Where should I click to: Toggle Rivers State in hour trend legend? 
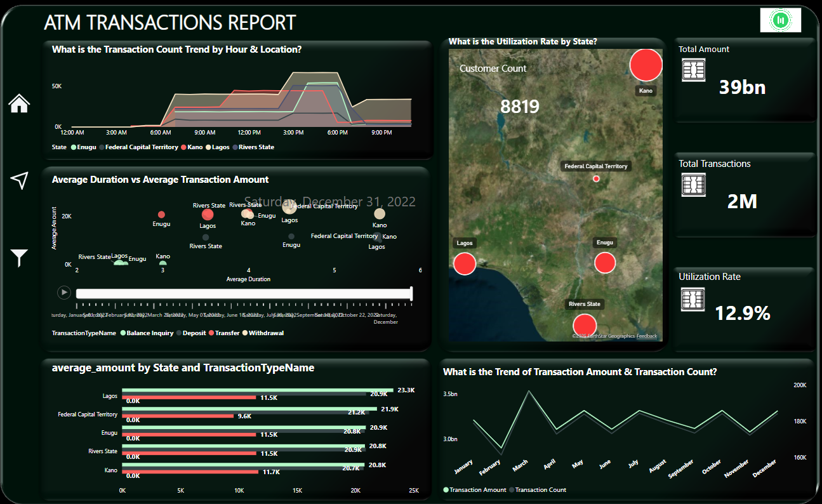pos(253,147)
